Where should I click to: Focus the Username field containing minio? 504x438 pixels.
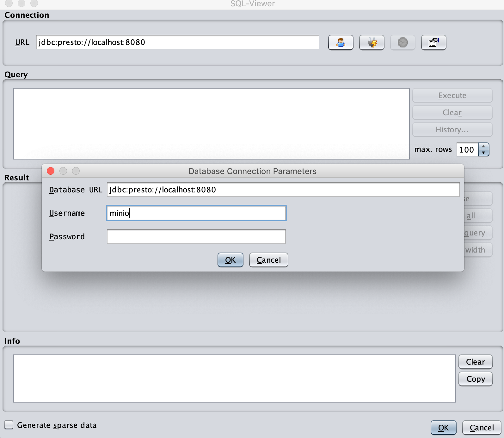tap(196, 213)
